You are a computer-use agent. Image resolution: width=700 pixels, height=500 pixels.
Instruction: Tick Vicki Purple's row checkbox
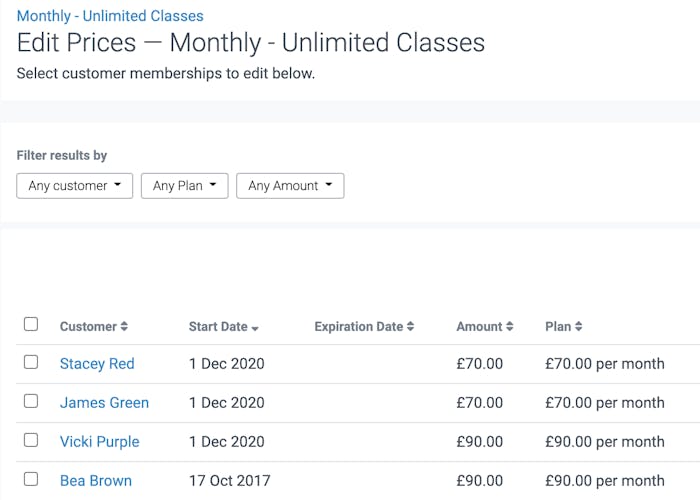pyautogui.click(x=31, y=440)
